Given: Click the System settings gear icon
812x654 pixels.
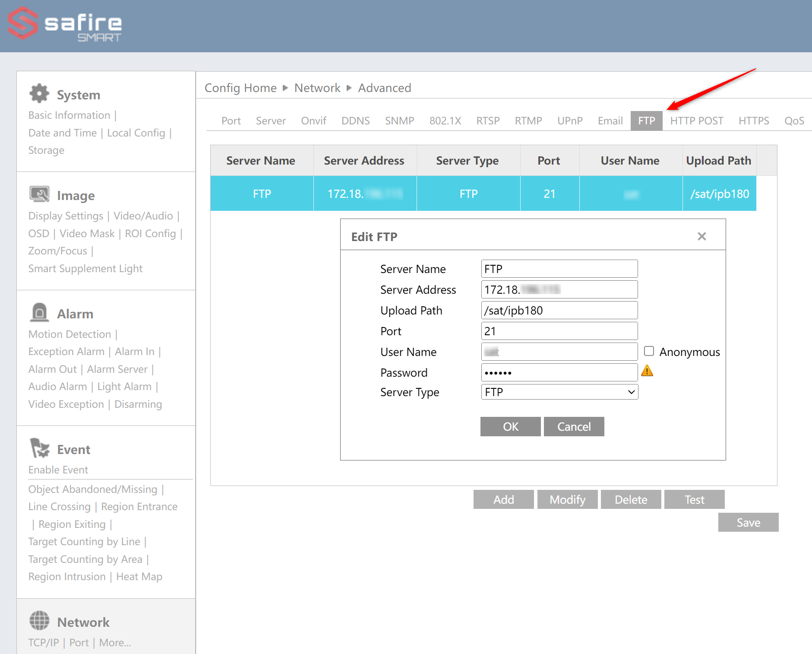Looking at the screenshot, I should [x=39, y=93].
